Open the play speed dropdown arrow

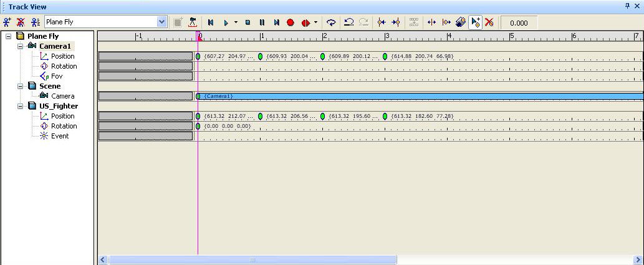pyautogui.click(x=236, y=22)
